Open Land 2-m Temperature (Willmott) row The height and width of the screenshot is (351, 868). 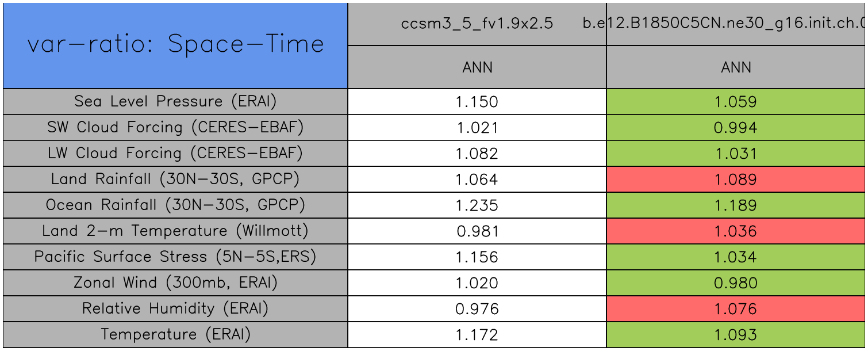click(x=175, y=231)
